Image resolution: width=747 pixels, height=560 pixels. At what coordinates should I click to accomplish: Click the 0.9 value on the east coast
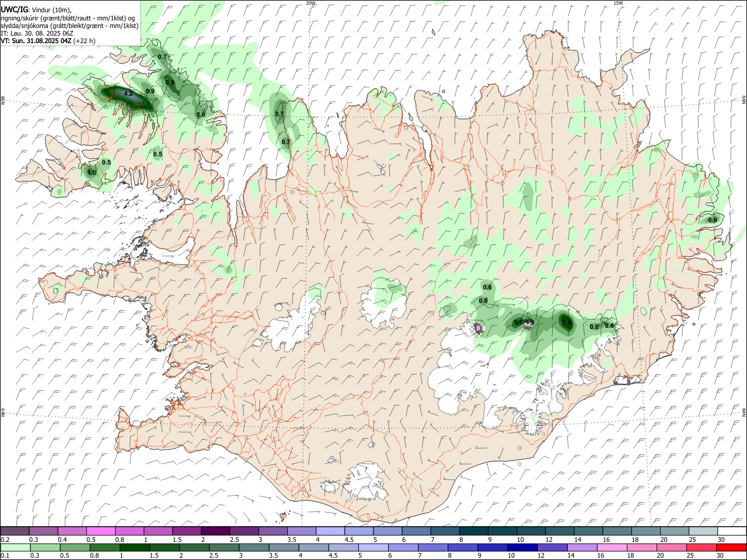pos(713,220)
